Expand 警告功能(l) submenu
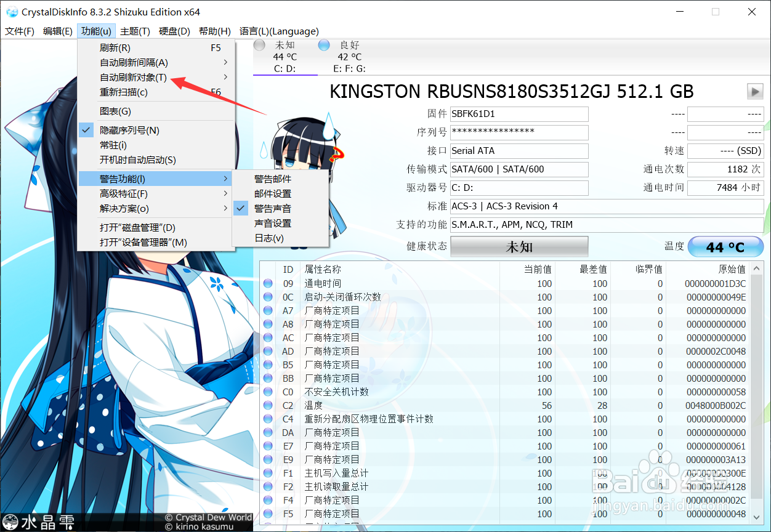771x532 pixels. (x=156, y=179)
